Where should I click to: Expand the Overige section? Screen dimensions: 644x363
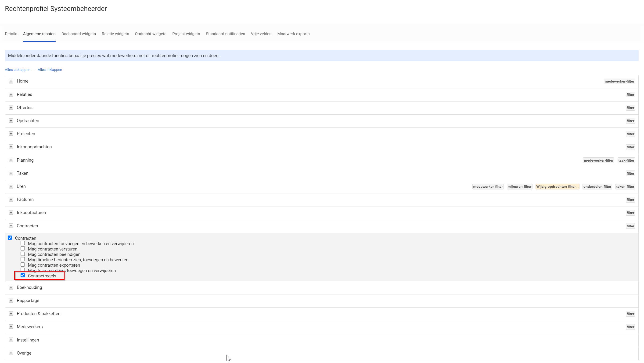point(11,353)
